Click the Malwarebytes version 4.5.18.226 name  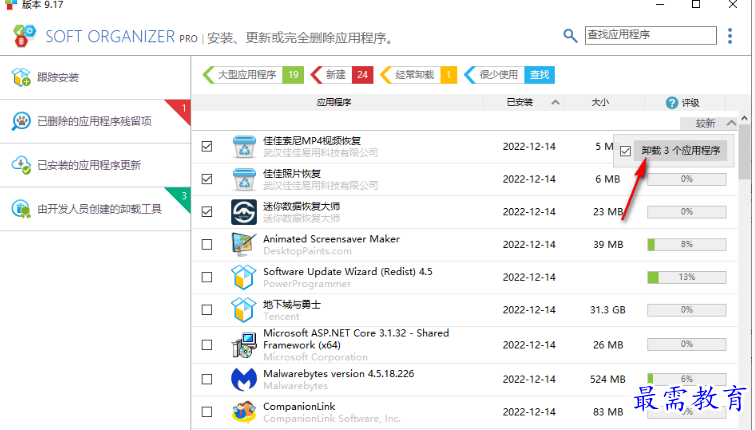pos(338,374)
